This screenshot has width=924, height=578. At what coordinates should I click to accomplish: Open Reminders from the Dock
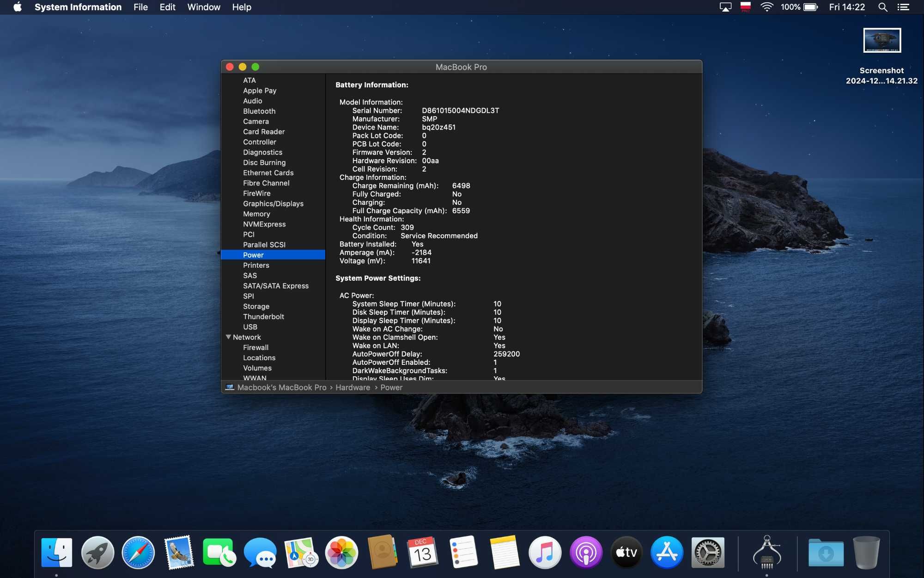click(x=463, y=553)
